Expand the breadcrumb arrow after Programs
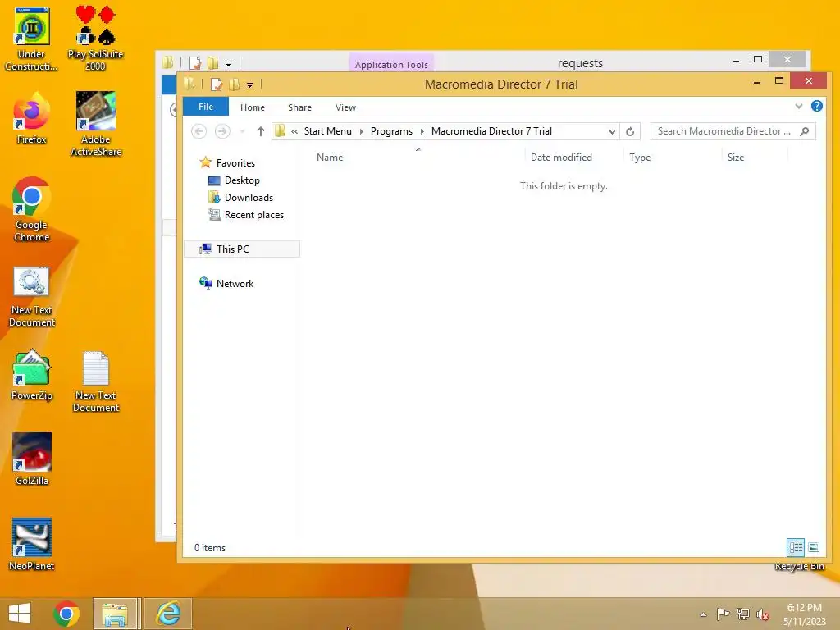Image resolution: width=840 pixels, height=630 pixels. click(x=422, y=131)
